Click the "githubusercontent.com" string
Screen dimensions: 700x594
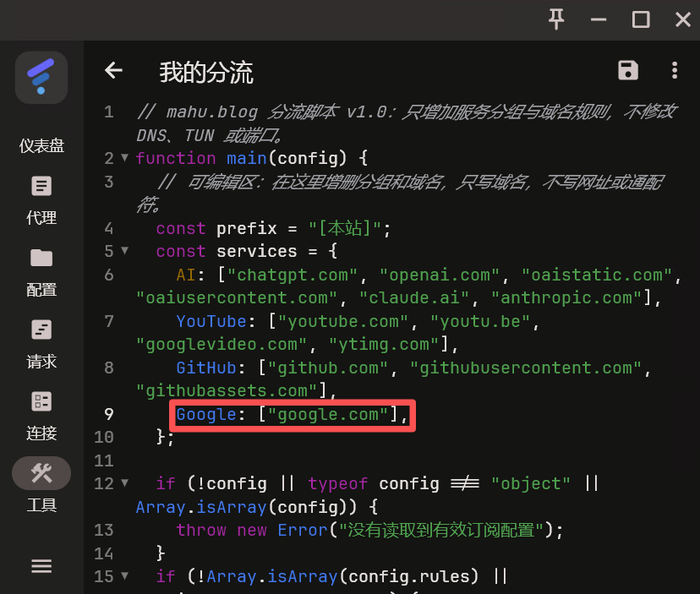pos(526,368)
